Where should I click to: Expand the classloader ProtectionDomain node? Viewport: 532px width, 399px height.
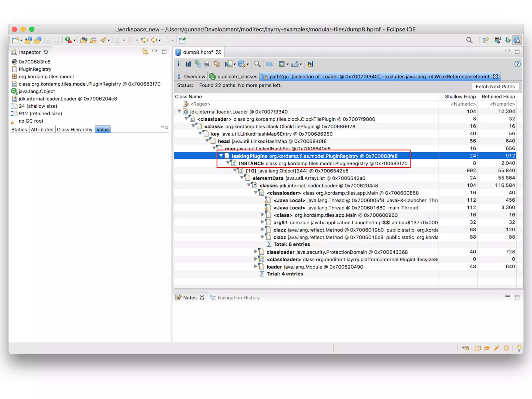tap(256, 251)
